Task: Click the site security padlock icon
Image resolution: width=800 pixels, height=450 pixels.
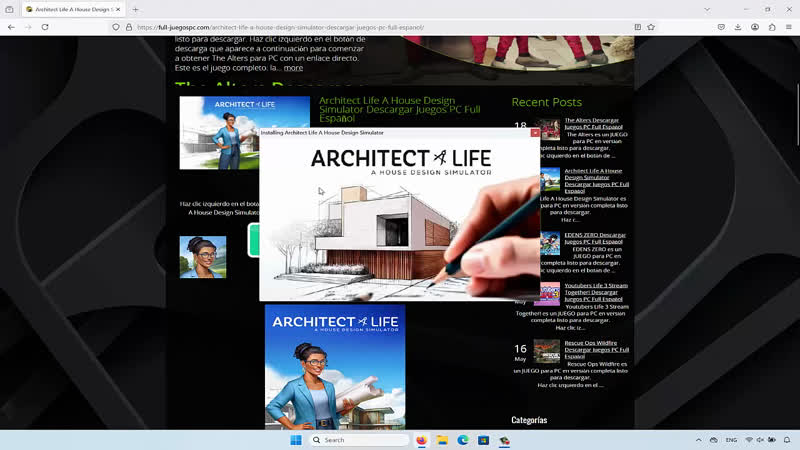Action: [129, 27]
